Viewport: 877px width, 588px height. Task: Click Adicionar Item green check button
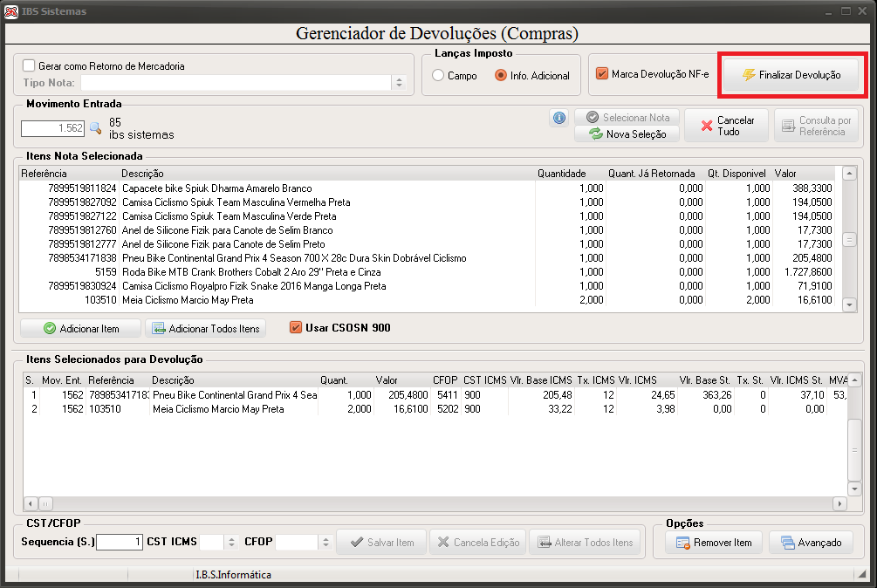pyautogui.click(x=80, y=329)
